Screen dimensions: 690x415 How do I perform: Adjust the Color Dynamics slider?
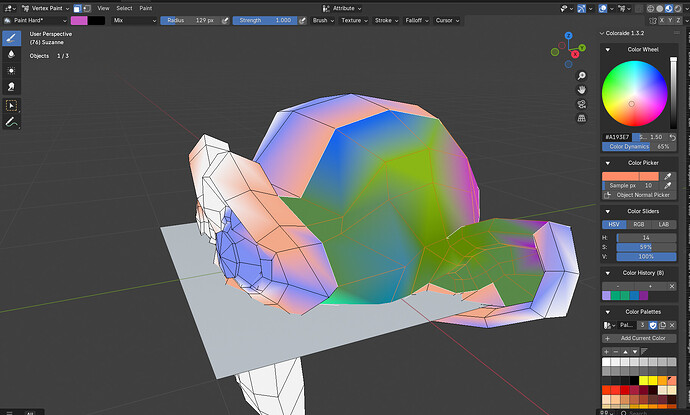coord(639,147)
